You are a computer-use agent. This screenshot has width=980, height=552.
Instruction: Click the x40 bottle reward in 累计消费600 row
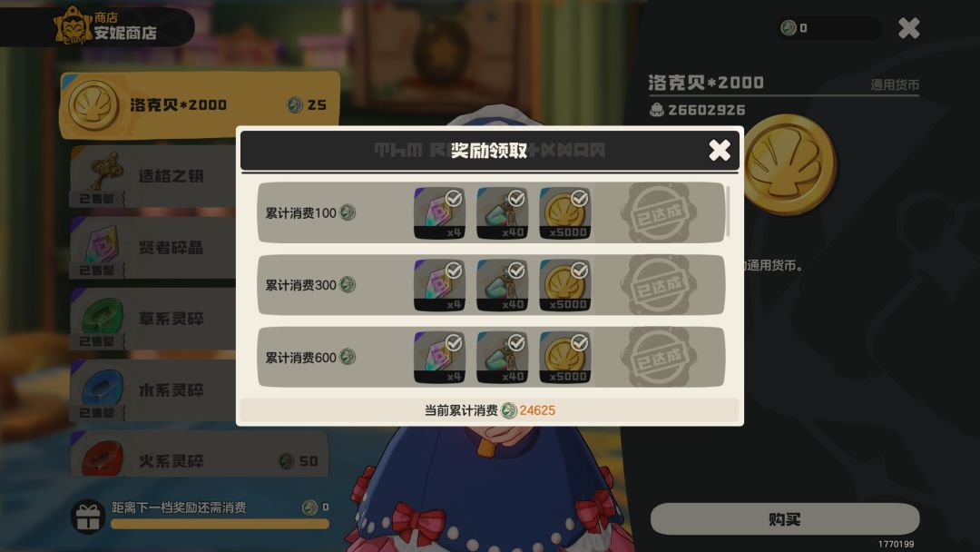[502, 357]
